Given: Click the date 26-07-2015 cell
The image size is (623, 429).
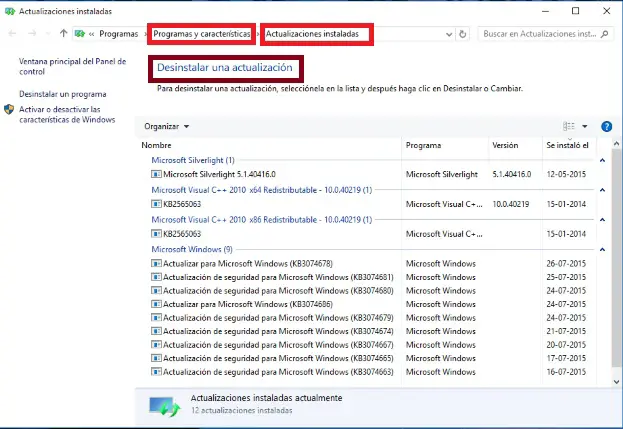Looking at the screenshot, I should (x=566, y=263).
